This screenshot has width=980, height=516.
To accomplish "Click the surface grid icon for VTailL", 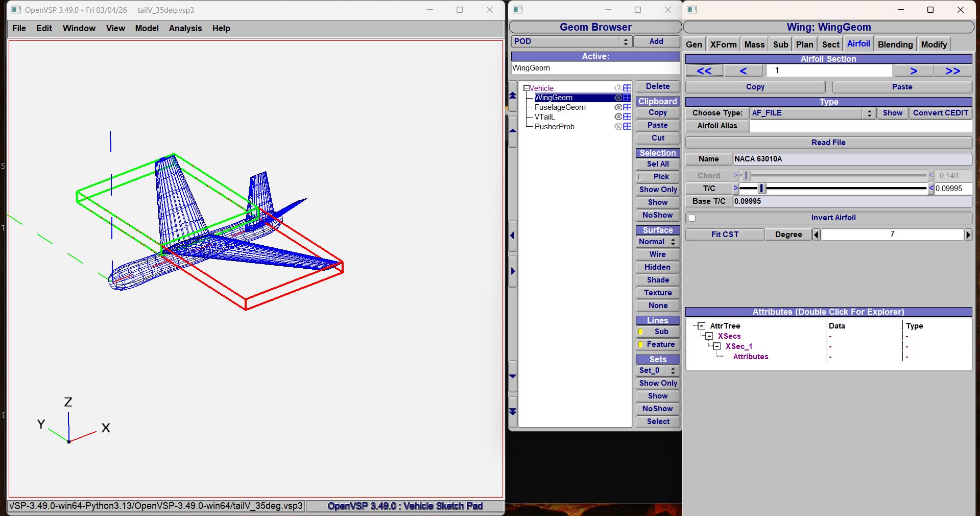I will tap(627, 117).
